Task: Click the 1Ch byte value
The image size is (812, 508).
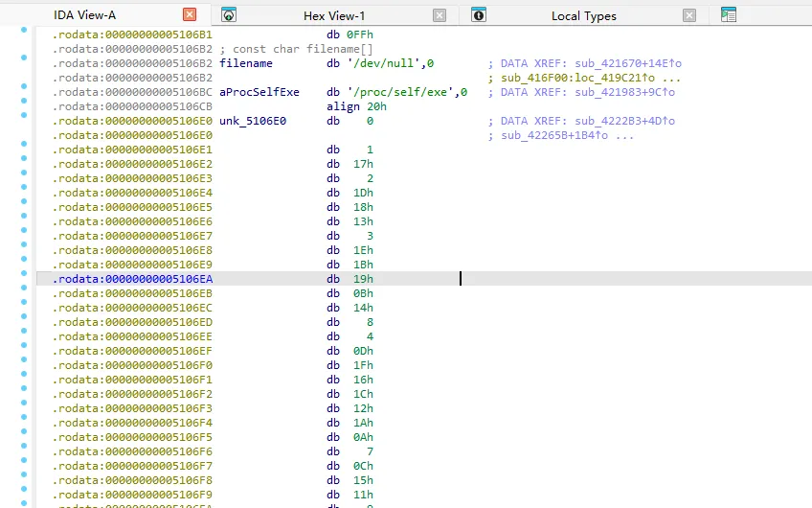Action: pos(363,394)
